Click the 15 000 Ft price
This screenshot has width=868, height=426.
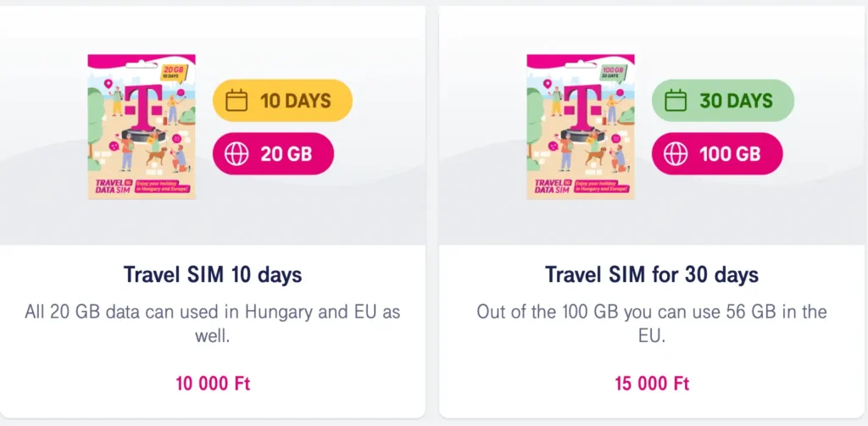(652, 384)
